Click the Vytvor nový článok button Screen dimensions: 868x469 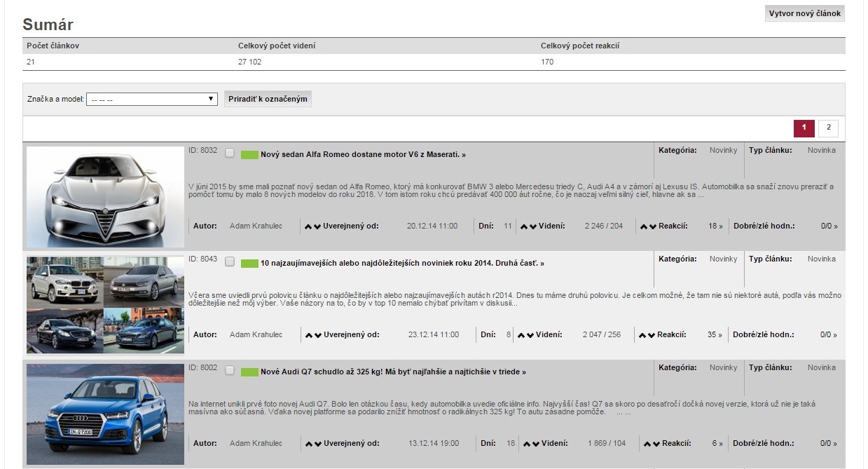804,13
